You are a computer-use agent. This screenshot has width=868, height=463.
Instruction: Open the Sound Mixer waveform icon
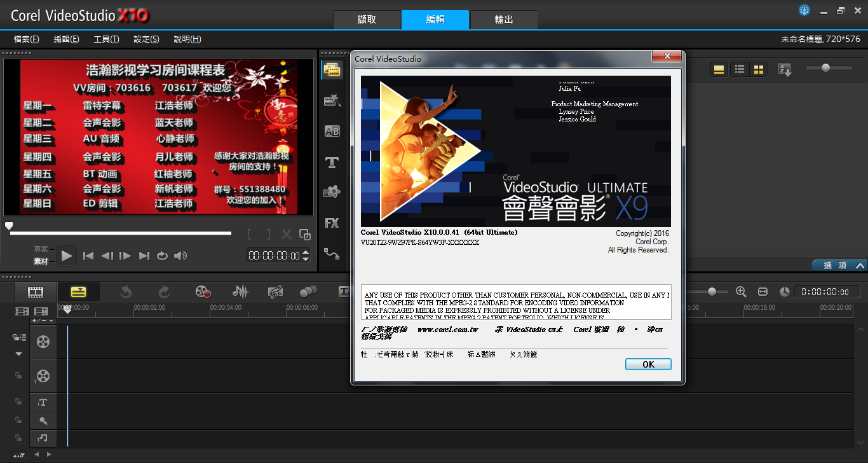pos(240,292)
